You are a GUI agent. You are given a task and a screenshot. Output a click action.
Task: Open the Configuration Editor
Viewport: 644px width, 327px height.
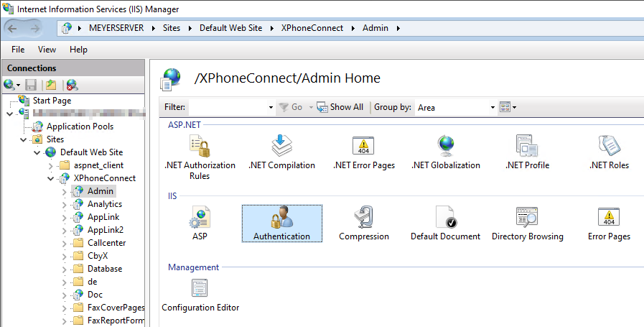pyautogui.click(x=200, y=295)
